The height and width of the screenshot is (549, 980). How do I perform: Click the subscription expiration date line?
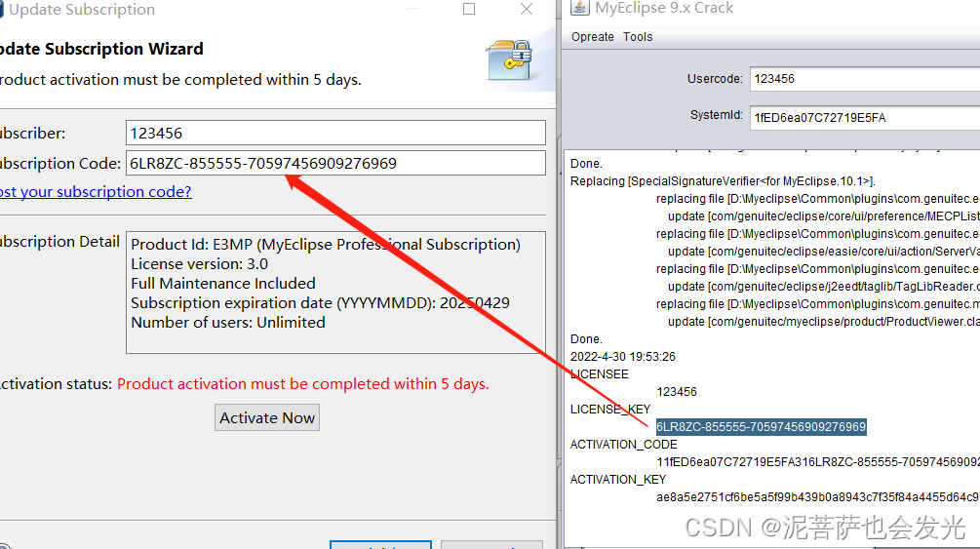point(320,302)
